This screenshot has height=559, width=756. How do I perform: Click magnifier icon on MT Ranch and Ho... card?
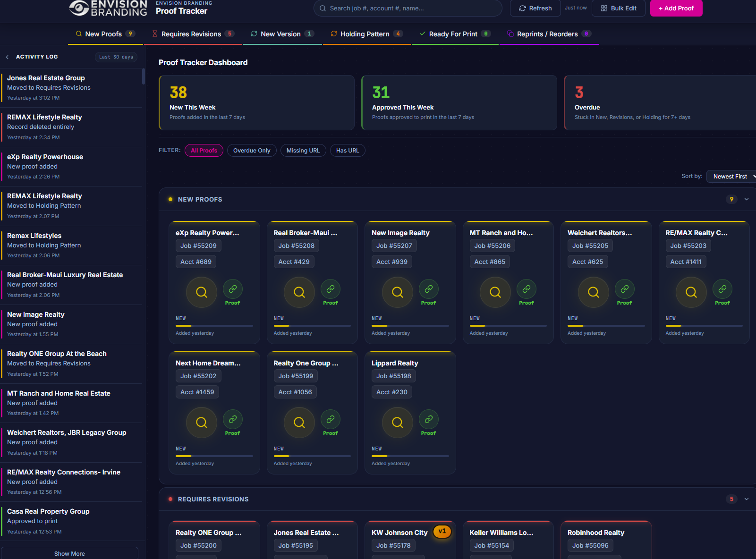[495, 292]
